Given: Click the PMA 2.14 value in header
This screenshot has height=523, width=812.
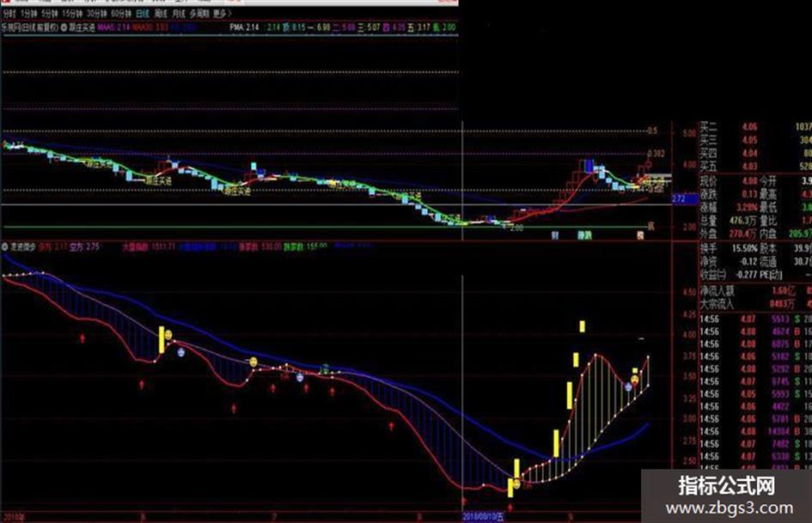Looking at the screenshot, I should click(244, 27).
